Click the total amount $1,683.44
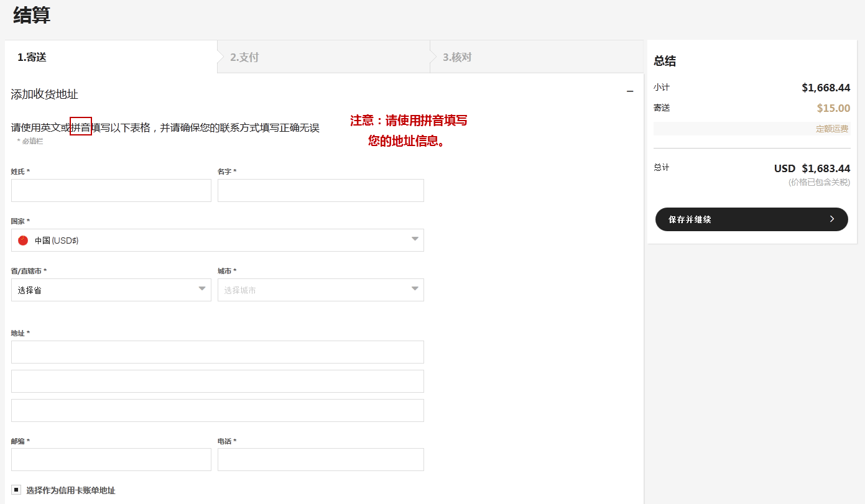Screen dimensions: 865x504 point(826,168)
